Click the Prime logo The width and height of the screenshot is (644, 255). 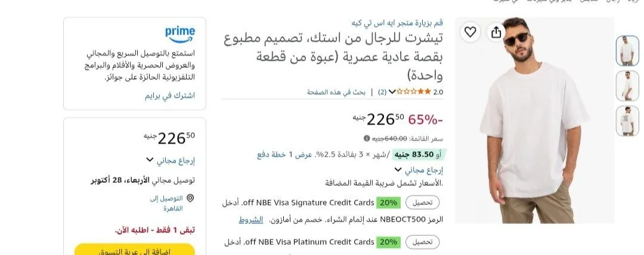pyautogui.click(x=180, y=35)
